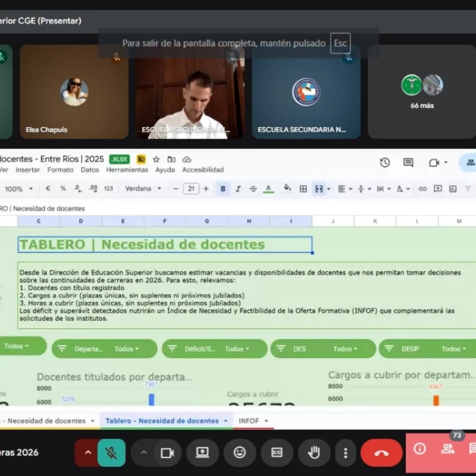Pick a text color with the A icon

click(x=268, y=189)
